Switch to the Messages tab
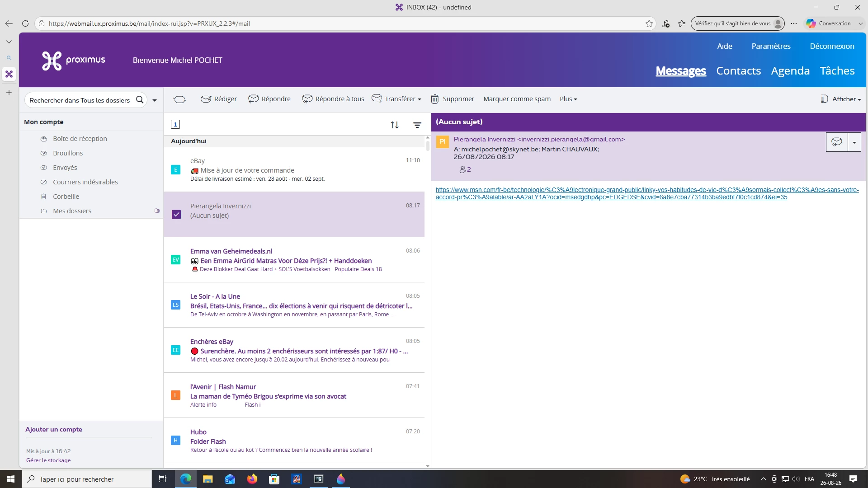 [x=681, y=71]
